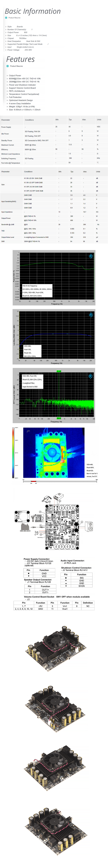Click the OUT1+ function cell
The width and height of the screenshot is (108, 868).
(45, 590)
